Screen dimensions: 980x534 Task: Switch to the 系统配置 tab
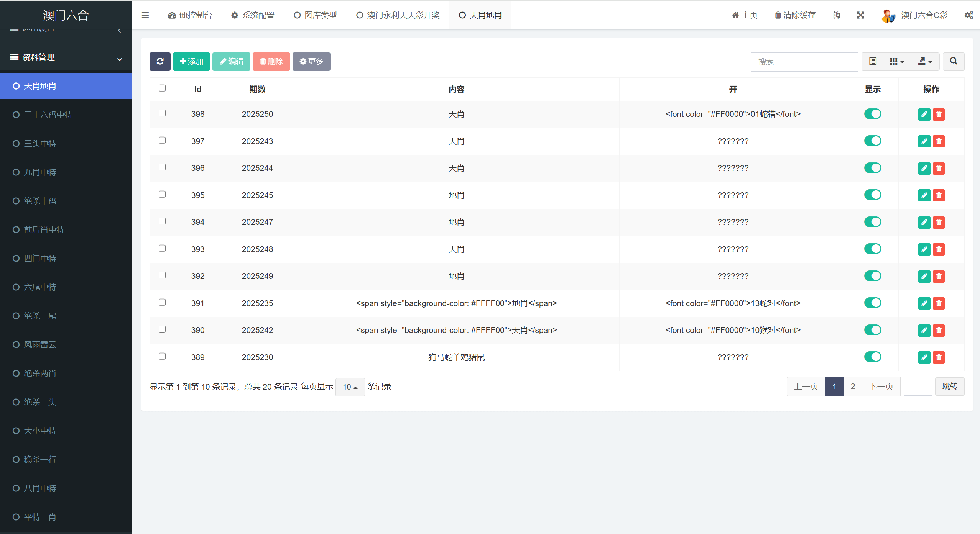pyautogui.click(x=253, y=15)
